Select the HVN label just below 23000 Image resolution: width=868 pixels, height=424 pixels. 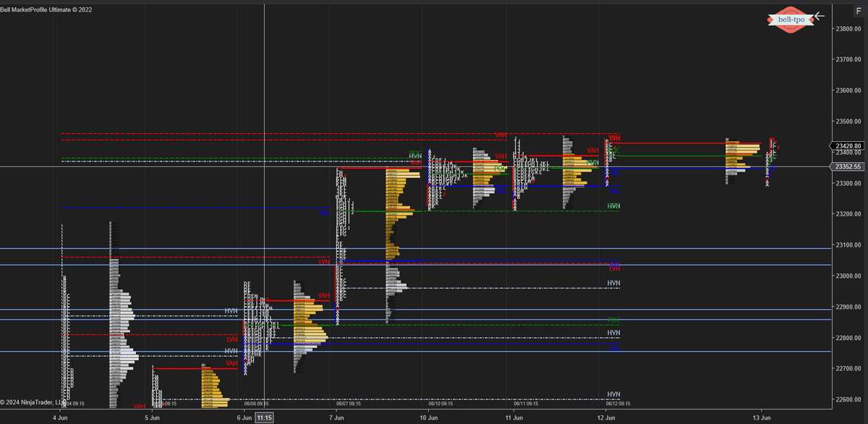pyautogui.click(x=613, y=283)
